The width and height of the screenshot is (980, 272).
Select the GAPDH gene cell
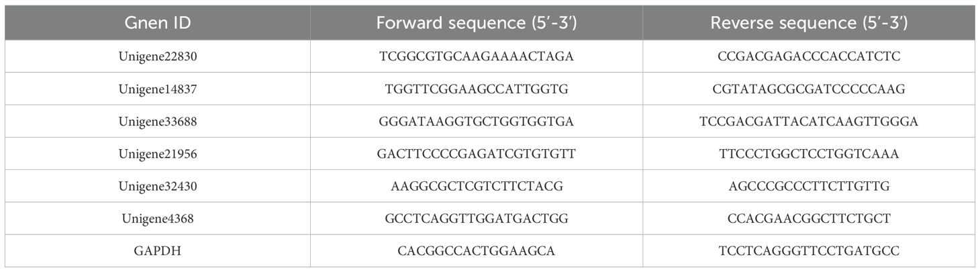pos(158,251)
